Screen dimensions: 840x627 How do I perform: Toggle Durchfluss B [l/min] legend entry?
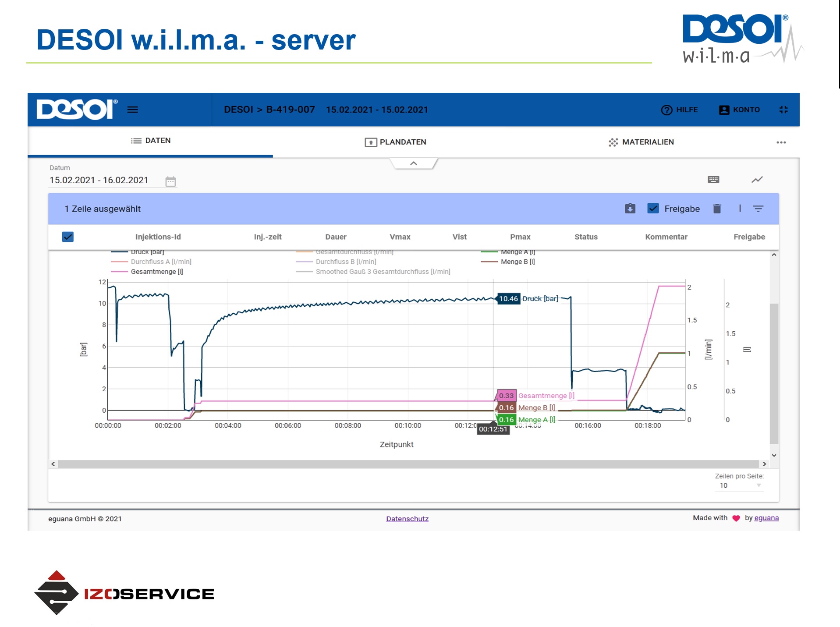[336, 262]
